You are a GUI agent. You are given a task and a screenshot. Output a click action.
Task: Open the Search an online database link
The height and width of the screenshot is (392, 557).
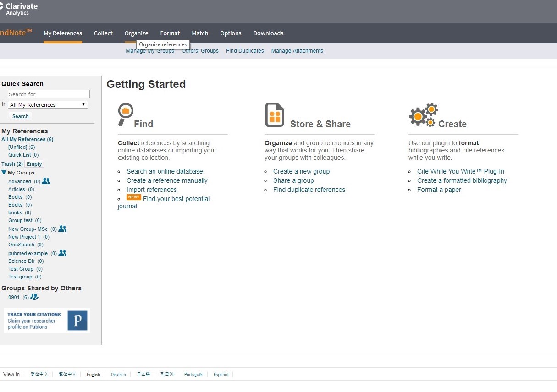pyautogui.click(x=165, y=171)
